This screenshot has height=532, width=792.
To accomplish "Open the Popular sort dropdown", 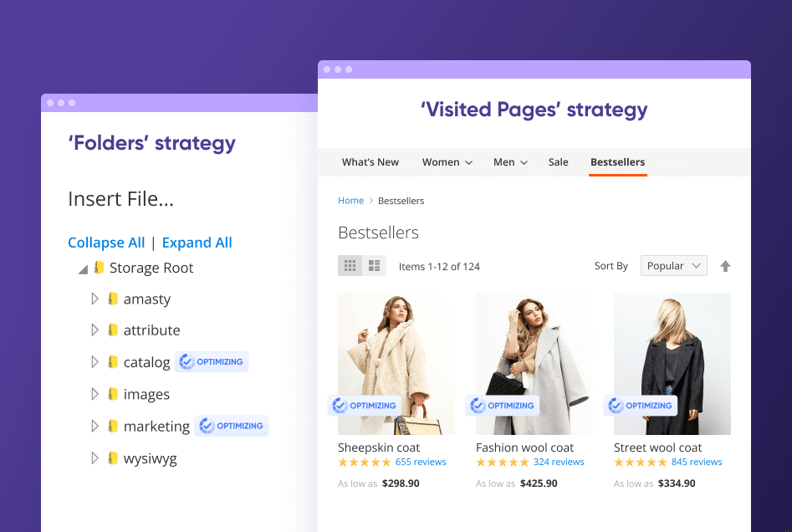I will [673, 265].
